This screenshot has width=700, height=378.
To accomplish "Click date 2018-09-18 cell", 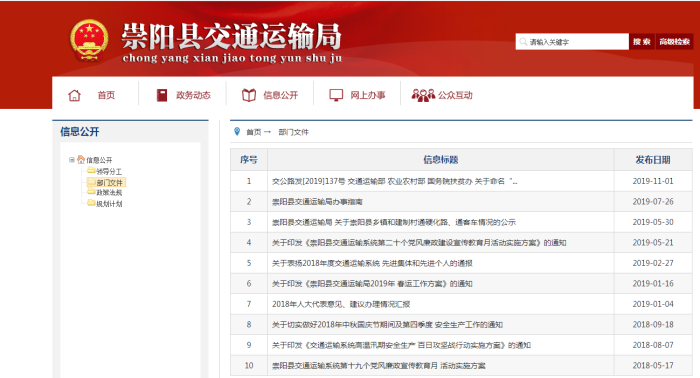I will 653,325.
